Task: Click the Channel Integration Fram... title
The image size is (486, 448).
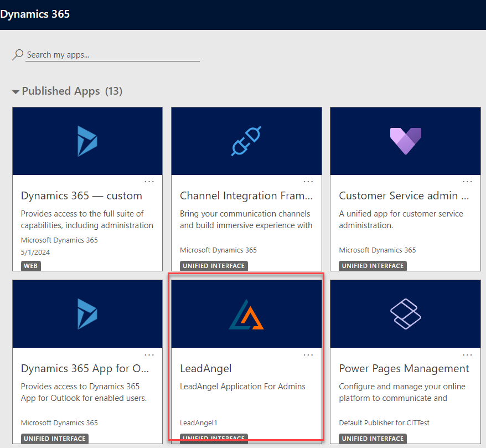Action: [246, 195]
